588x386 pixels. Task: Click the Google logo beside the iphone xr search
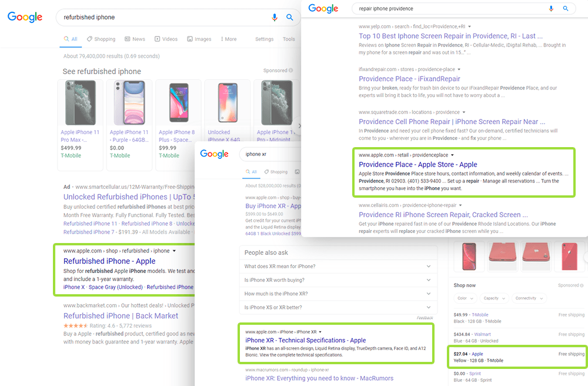point(214,154)
